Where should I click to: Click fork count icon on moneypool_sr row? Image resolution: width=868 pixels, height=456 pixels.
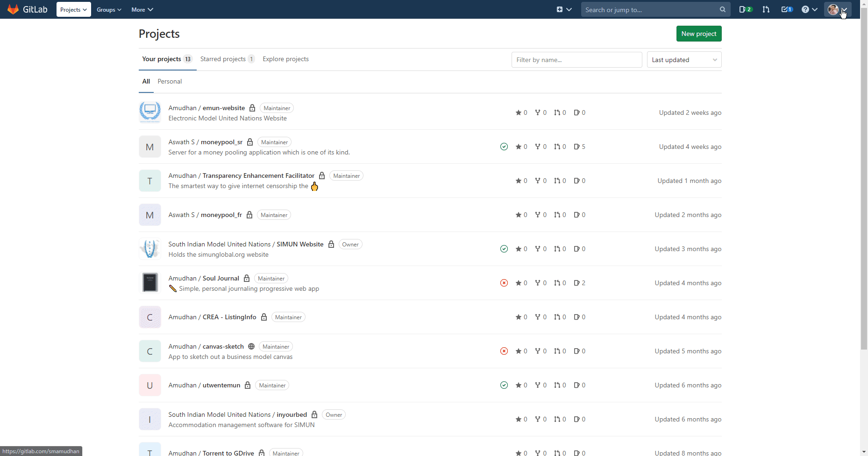(538, 147)
